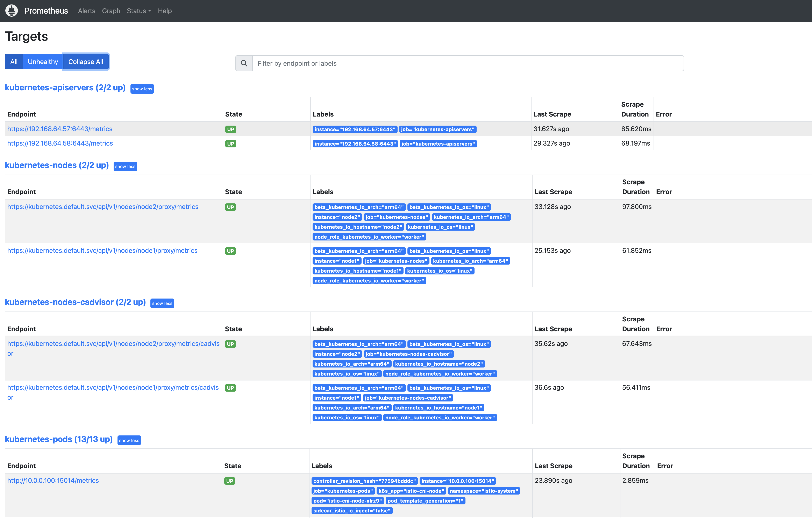Collapse kubernetes-pods with show less
The width and height of the screenshot is (812, 518).
tap(129, 440)
